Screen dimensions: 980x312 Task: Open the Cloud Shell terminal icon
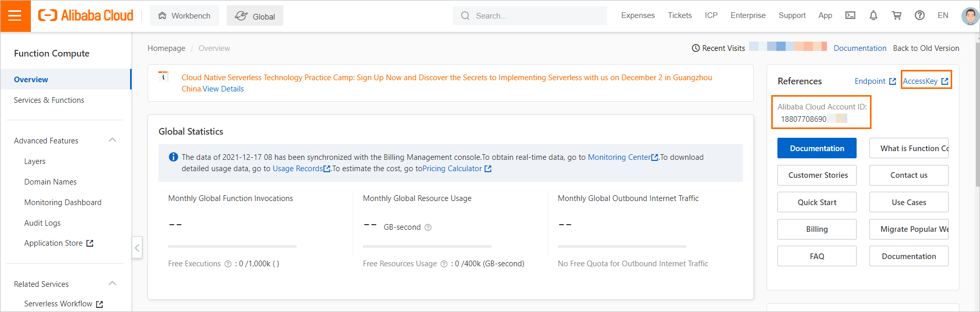[850, 15]
